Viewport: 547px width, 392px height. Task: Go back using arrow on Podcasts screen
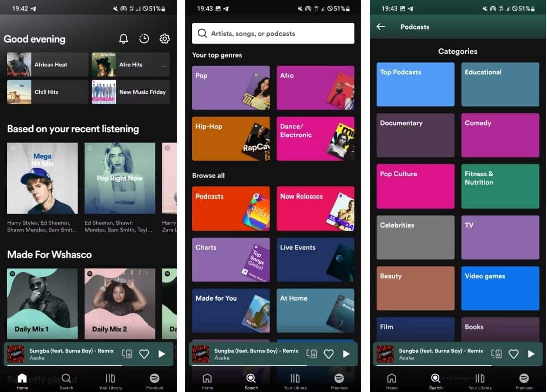pyautogui.click(x=381, y=27)
